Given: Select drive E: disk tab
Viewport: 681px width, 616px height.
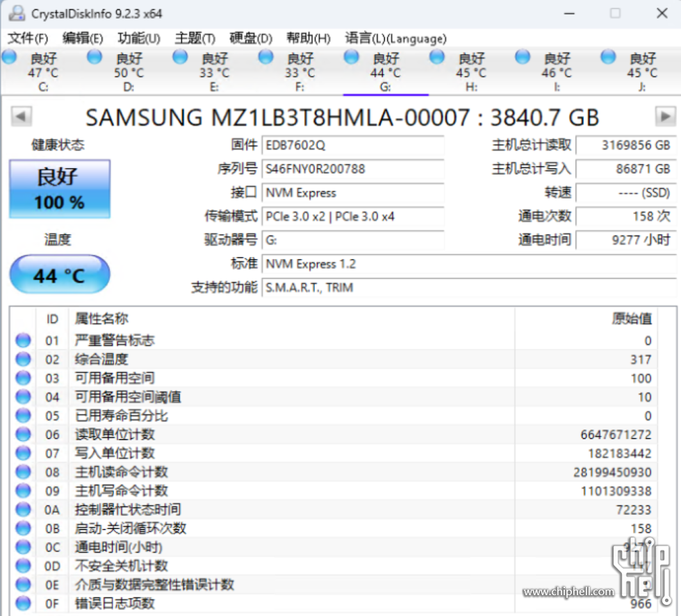Looking at the screenshot, I should tap(214, 72).
